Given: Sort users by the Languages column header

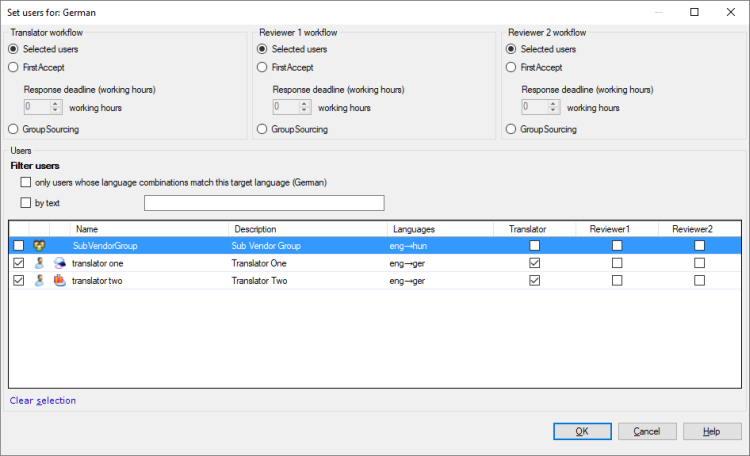Looking at the screenshot, I should point(440,229).
